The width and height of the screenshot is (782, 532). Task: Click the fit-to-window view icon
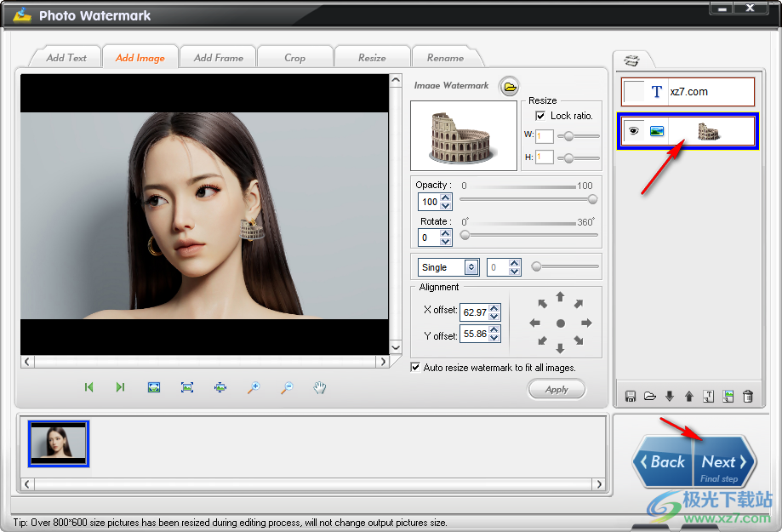(x=154, y=387)
